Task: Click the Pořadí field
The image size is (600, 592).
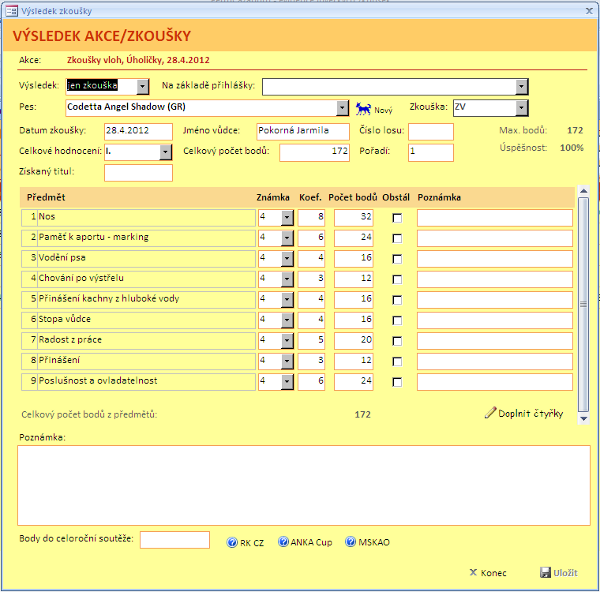Action: pyautogui.click(x=431, y=152)
